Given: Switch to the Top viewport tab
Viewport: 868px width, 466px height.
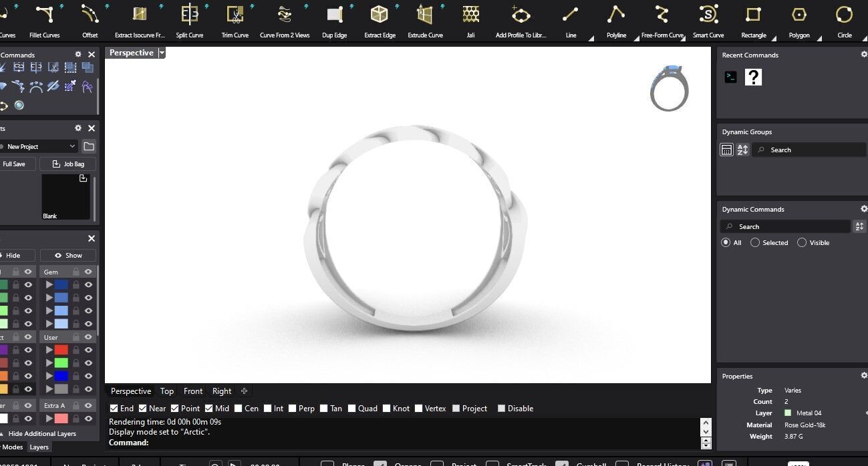Looking at the screenshot, I should point(167,391).
